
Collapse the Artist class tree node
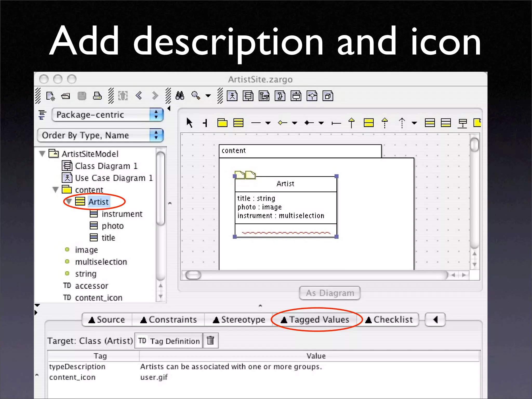[69, 202]
